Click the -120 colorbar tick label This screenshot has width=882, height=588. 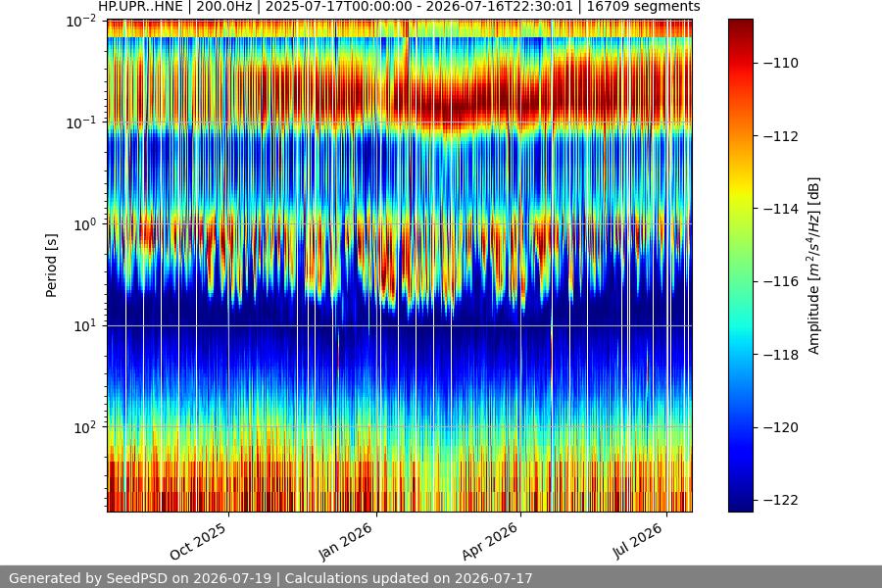[781, 427]
